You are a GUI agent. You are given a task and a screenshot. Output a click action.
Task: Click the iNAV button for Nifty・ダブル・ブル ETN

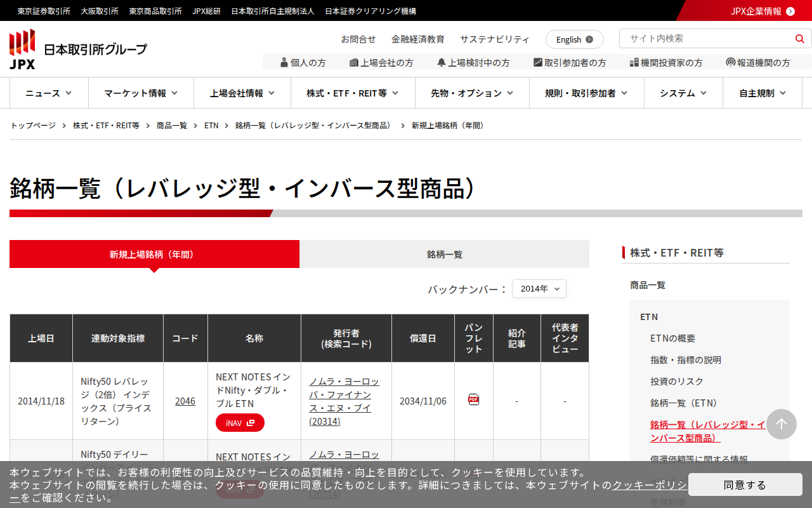(240, 423)
